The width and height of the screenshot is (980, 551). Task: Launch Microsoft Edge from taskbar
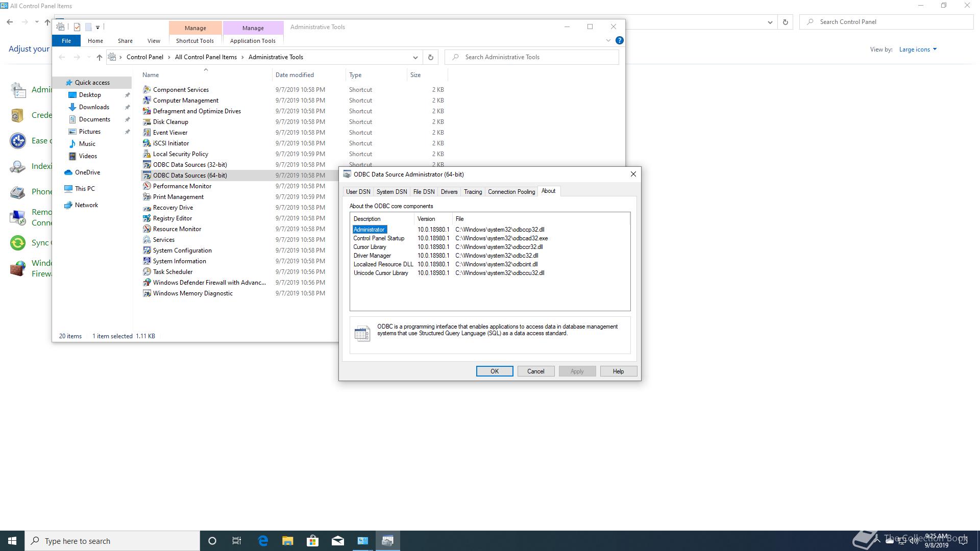(x=263, y=541)
